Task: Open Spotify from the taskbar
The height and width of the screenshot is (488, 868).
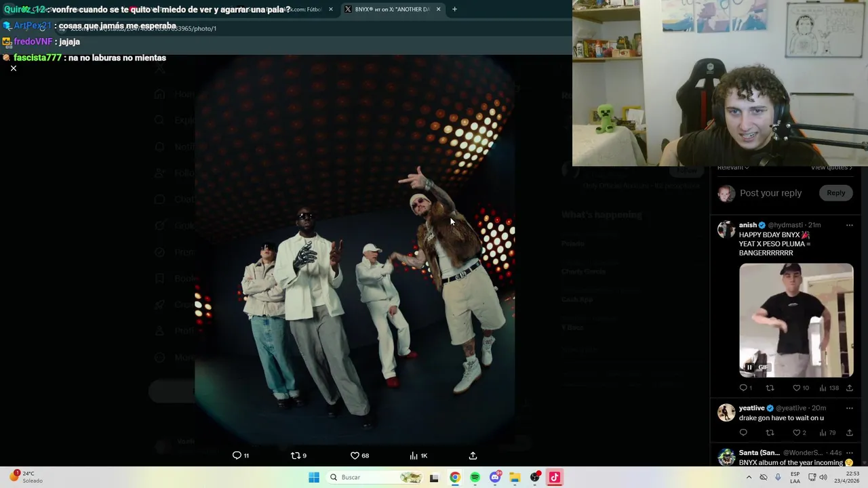Action: click(475, 477)
